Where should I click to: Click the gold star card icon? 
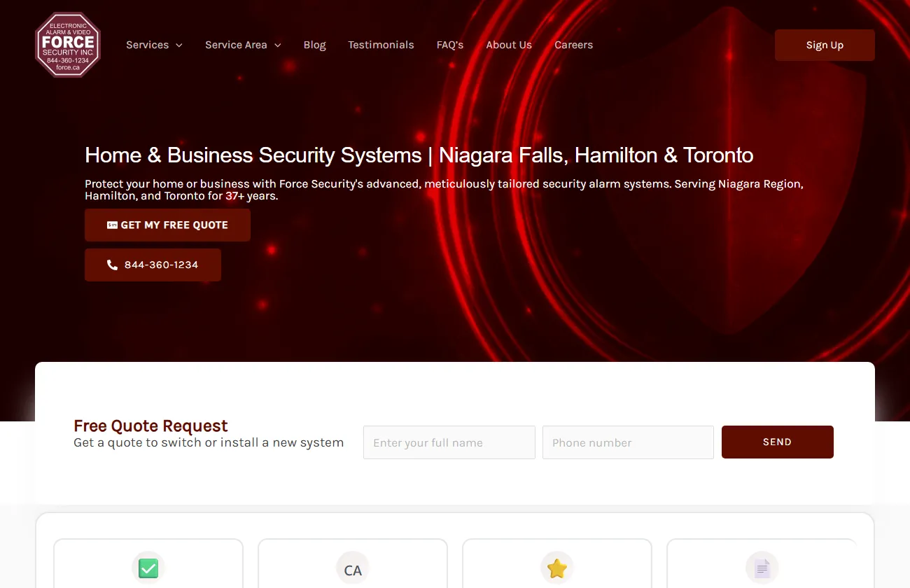[x=557, y=568]
